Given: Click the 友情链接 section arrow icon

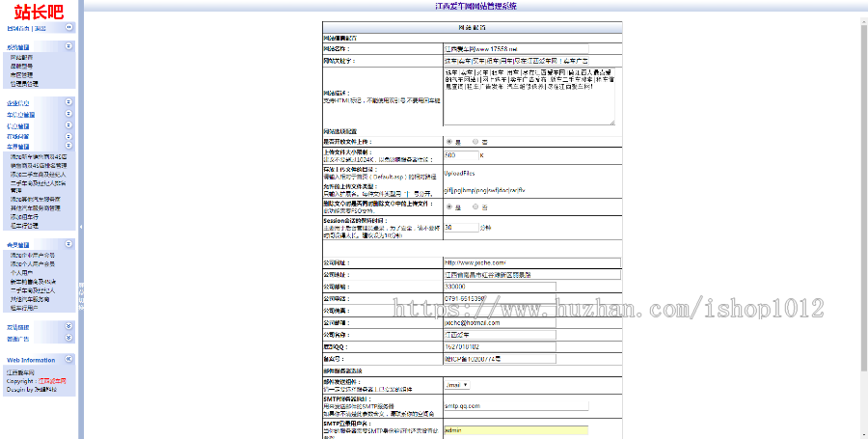Looking at the screenshot, I should coord(68,326).
